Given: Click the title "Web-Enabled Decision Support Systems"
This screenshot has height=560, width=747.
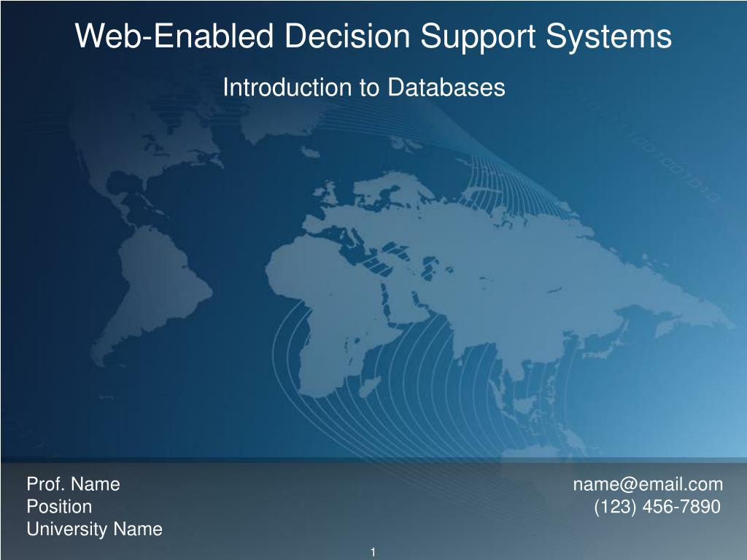Looking at the screenshot, I should (373, 37).
